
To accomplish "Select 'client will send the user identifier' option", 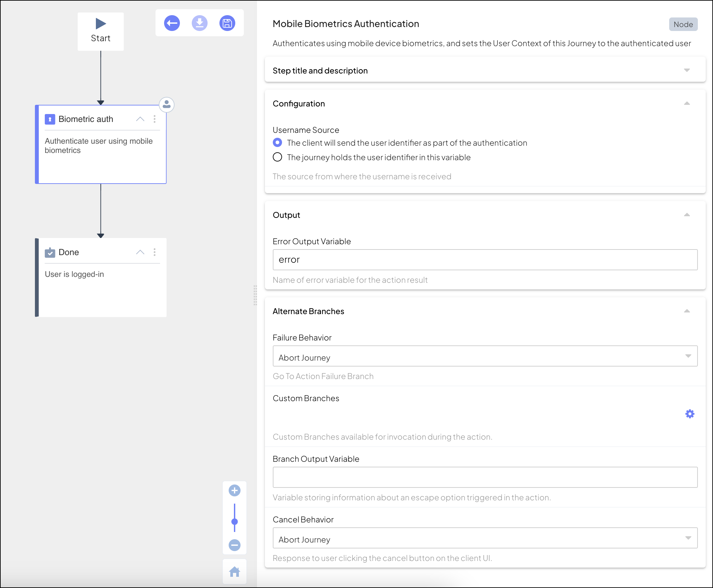I will point(277,143).
